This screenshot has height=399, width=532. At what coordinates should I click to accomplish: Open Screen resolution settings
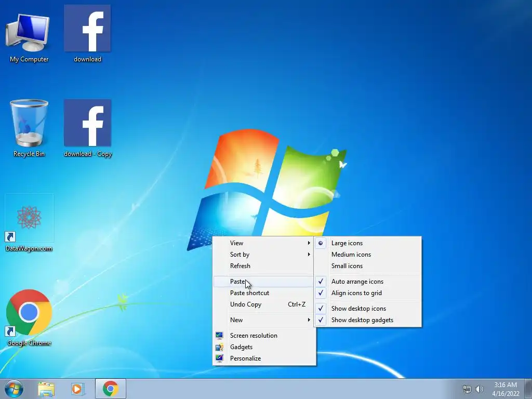(264, 336)
